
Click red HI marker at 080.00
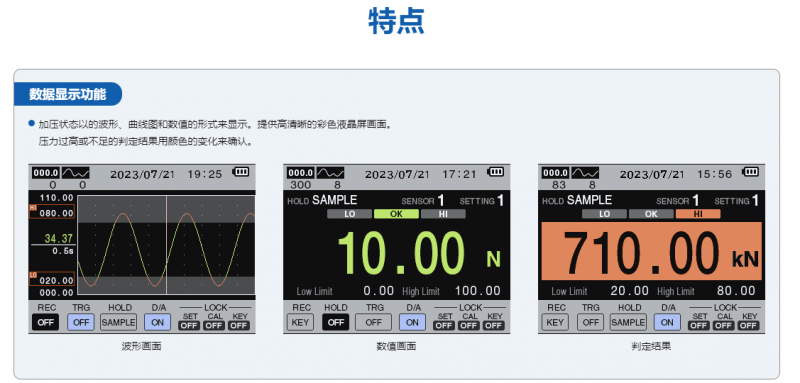33,208
